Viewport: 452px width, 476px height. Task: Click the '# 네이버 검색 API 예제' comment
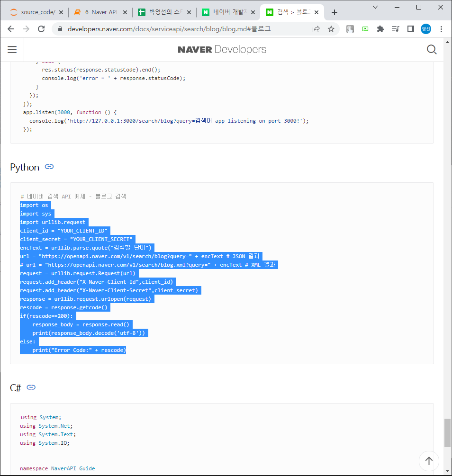point(73,197)
